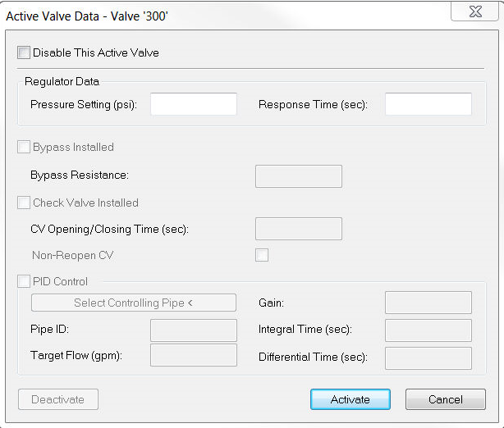
Task: Toggle the Non-Reopen CV checkbox
Action: 262,255
